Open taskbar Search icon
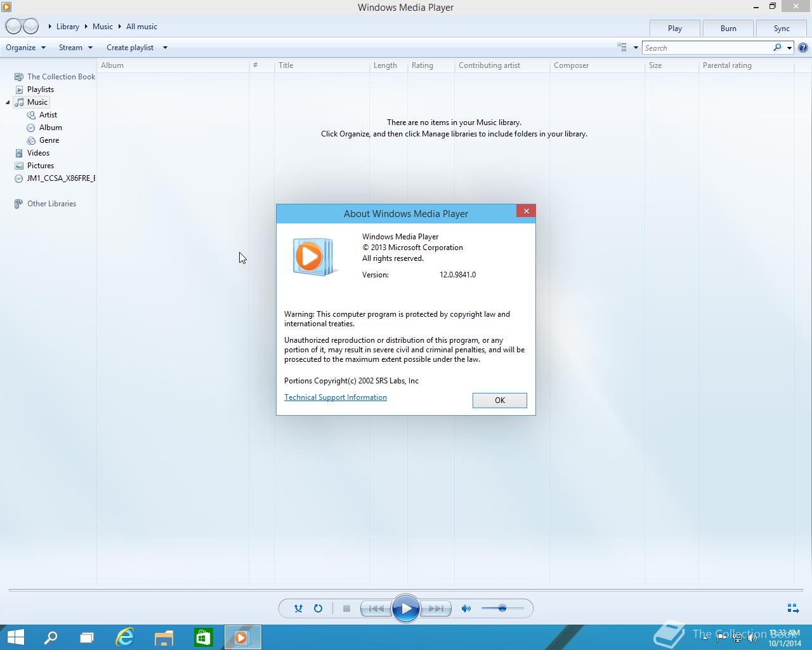The image size is (812, 650). [50, 637]
